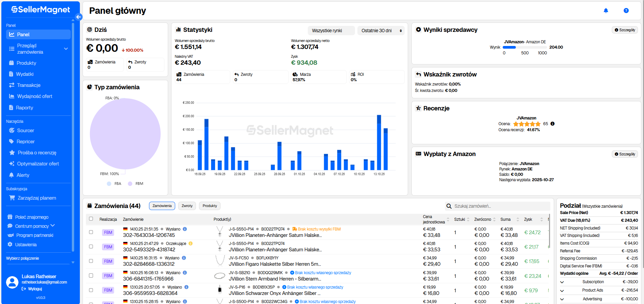Toggle FBM legend swatch in pie chart
This screenshot has height=304, width=644.
pyautogui.click(x=130, y=184)
